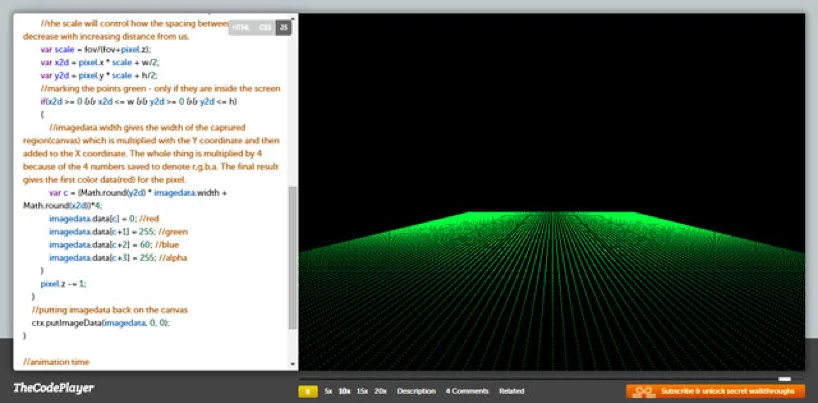Set playback speed to 10x
Viewport: 818px width, 403px height.
tap(344, 391)
